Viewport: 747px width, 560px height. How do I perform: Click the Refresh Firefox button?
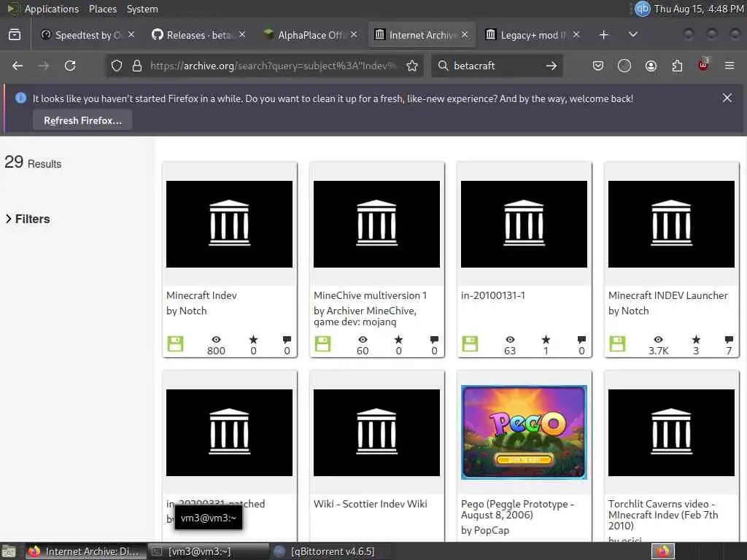tap(82, 120)
